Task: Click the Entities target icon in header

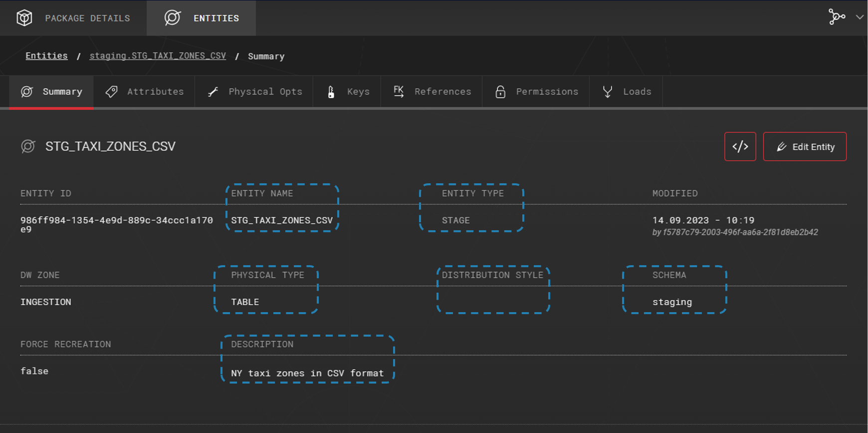Action: (x=172, y=18)
